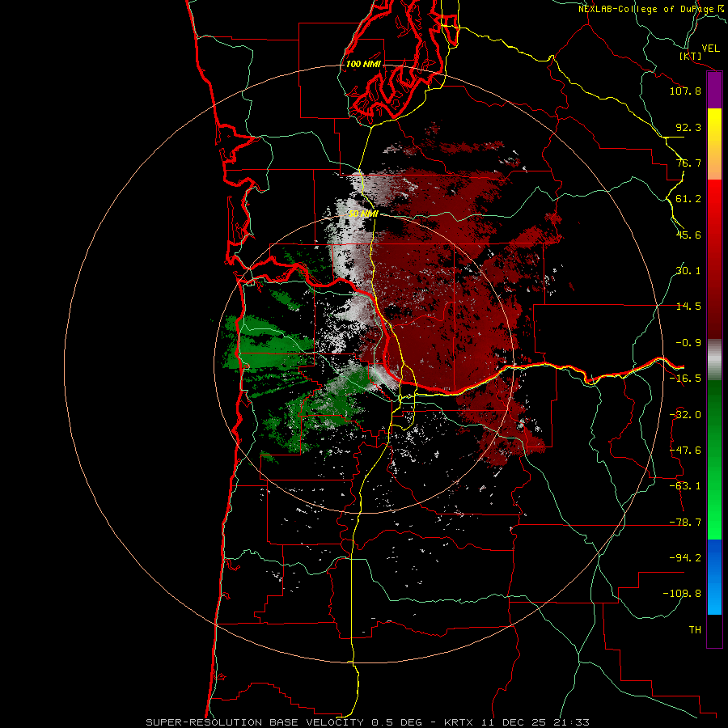Viewport: 728px width, 728px height.
Task: Select the -16.5 velocity scale value
Action: pyautogui.click(x=685, y=379)
